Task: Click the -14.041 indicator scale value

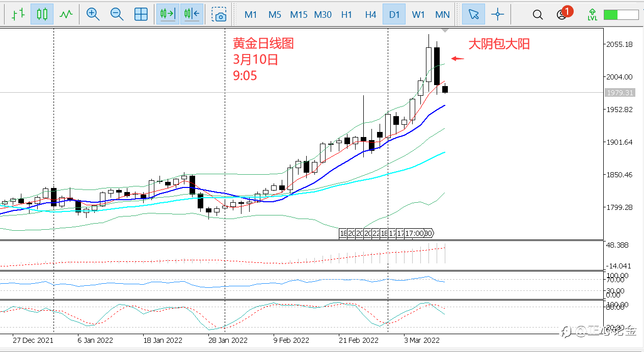Action: point(618,266)
